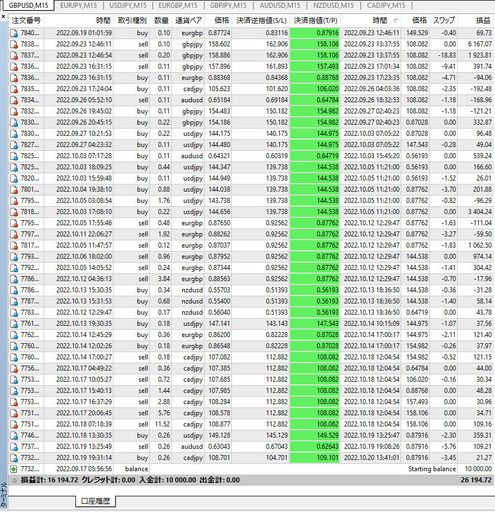
Task: Click the opening price 0.87724
Action: (219, 33)
